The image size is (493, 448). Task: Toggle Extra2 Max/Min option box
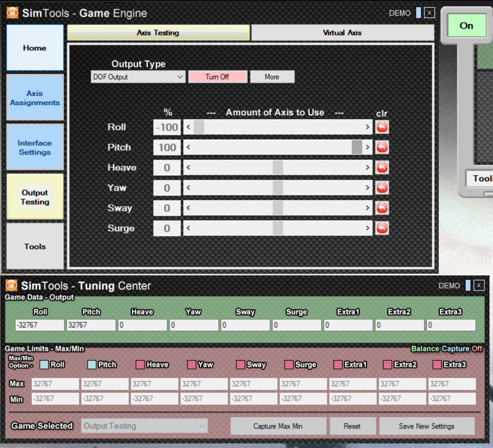tap(387, 365)
